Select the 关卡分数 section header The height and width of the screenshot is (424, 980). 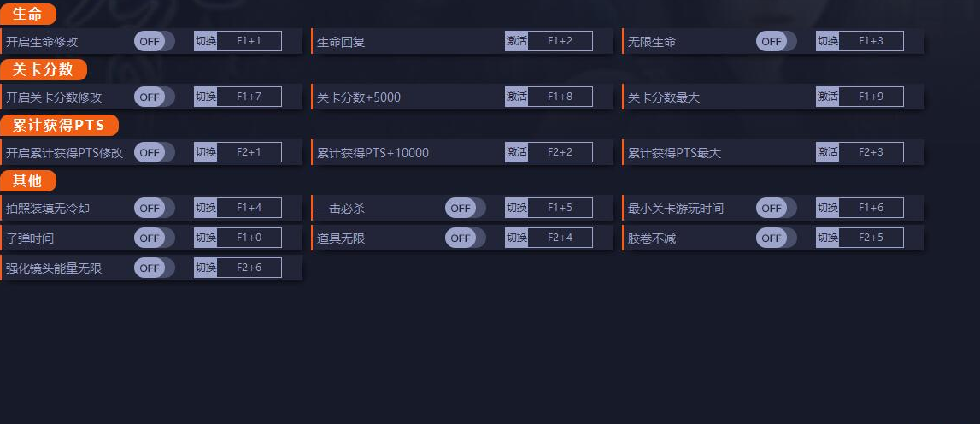click(44, 70)
